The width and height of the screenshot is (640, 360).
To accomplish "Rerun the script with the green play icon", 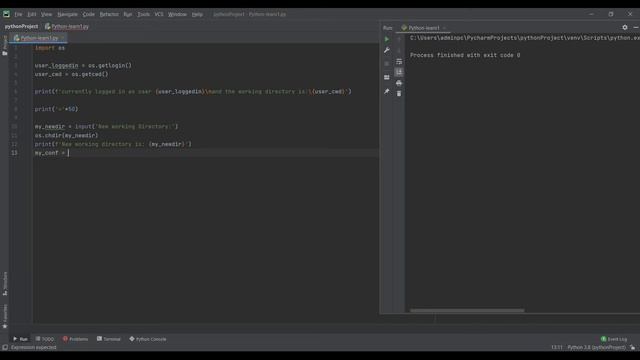I will tap(387, 39).
